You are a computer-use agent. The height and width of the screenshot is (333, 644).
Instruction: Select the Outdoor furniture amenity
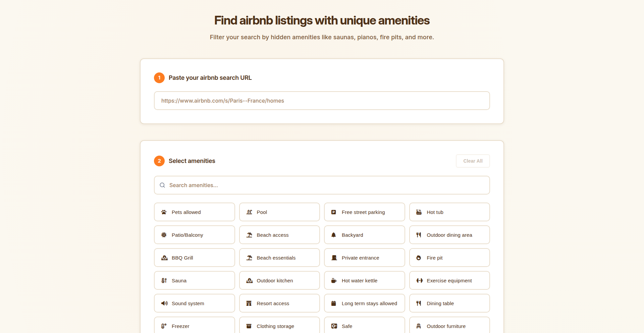(449, 326)
